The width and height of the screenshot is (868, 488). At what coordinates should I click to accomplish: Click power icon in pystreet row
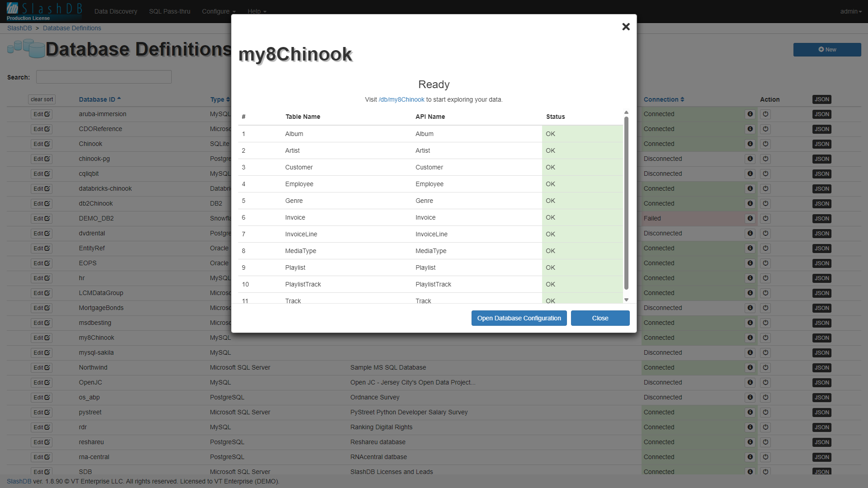click(765, 412)
